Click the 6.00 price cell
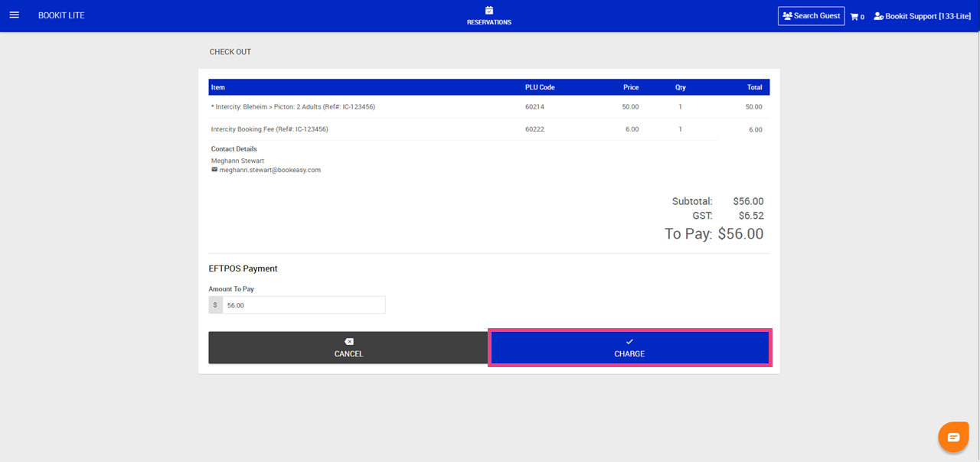980x462 pixels. (x=632, y=129)
